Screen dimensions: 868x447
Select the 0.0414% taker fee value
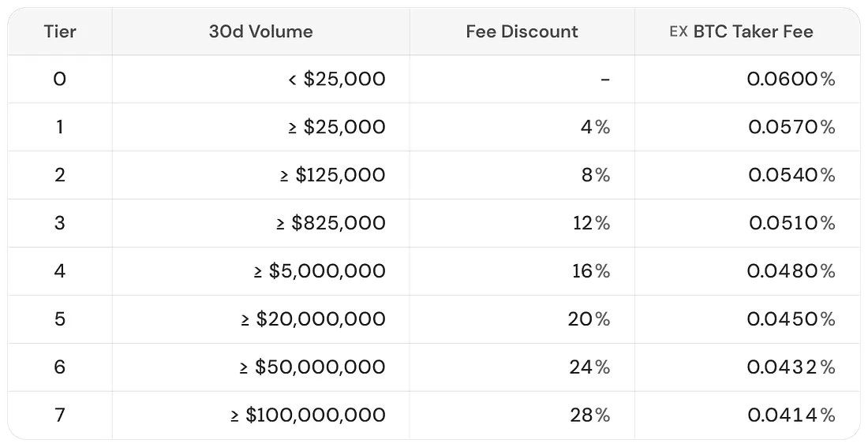click(791, 415)
